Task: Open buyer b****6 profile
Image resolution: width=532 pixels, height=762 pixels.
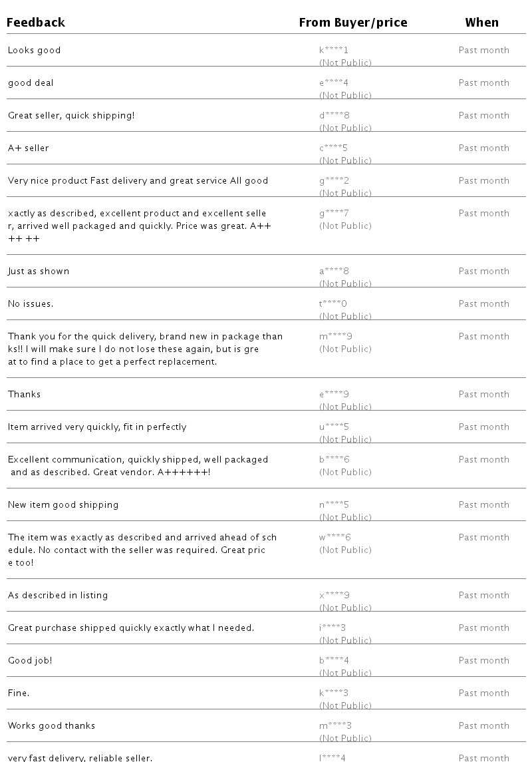Action: (334, 459)
